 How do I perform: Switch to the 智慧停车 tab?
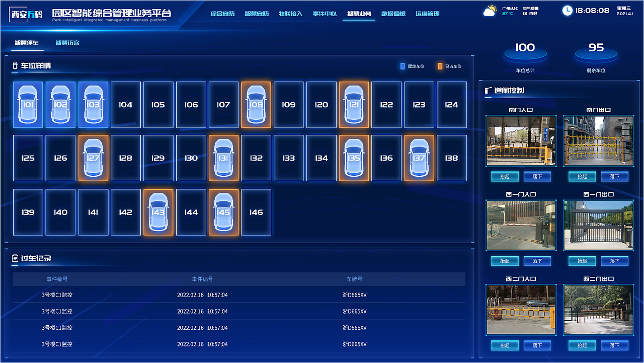27,43
